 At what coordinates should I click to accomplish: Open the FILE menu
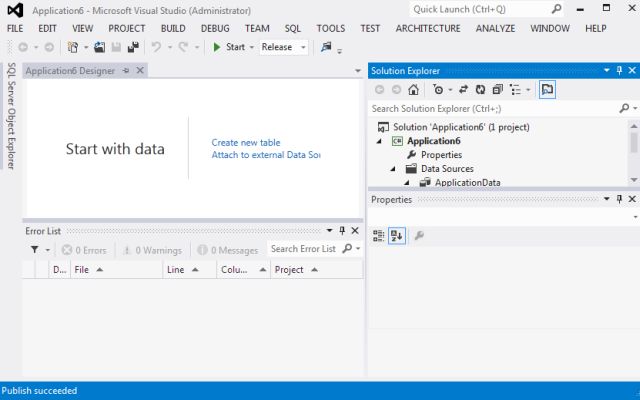click(x=15, y=29)
